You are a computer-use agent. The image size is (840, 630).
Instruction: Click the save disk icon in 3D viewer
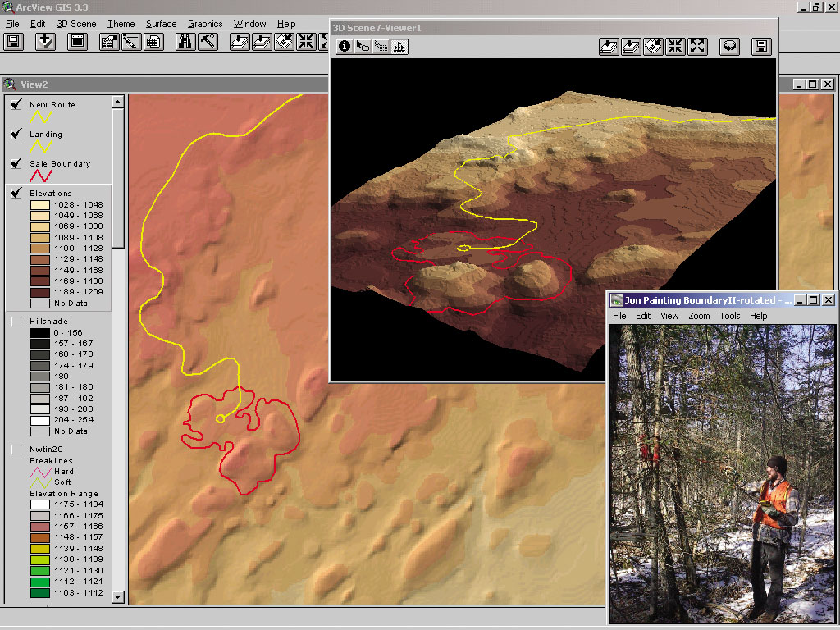tap(761, 47)
